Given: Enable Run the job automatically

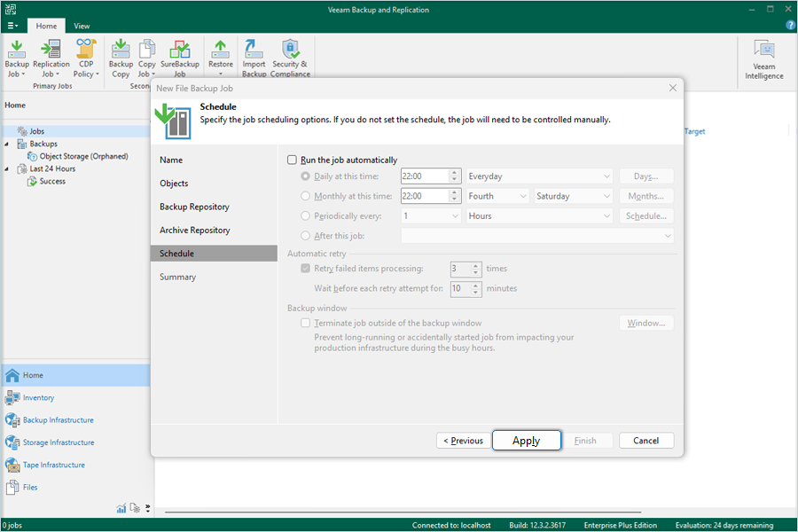Looking at the screenshot, I should click(x=292, y=160).
